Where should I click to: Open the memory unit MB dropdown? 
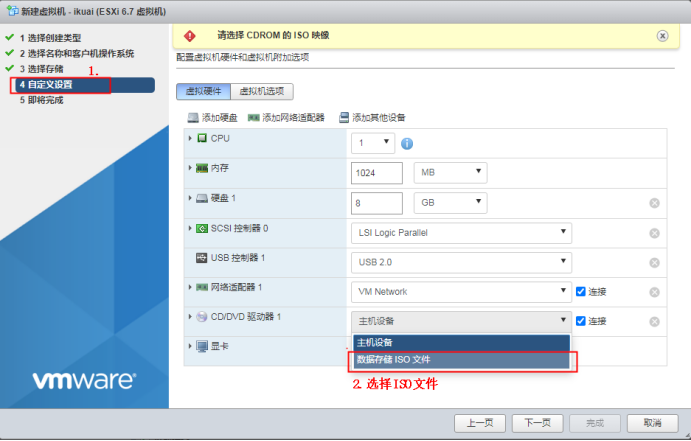tap(449, 172)
